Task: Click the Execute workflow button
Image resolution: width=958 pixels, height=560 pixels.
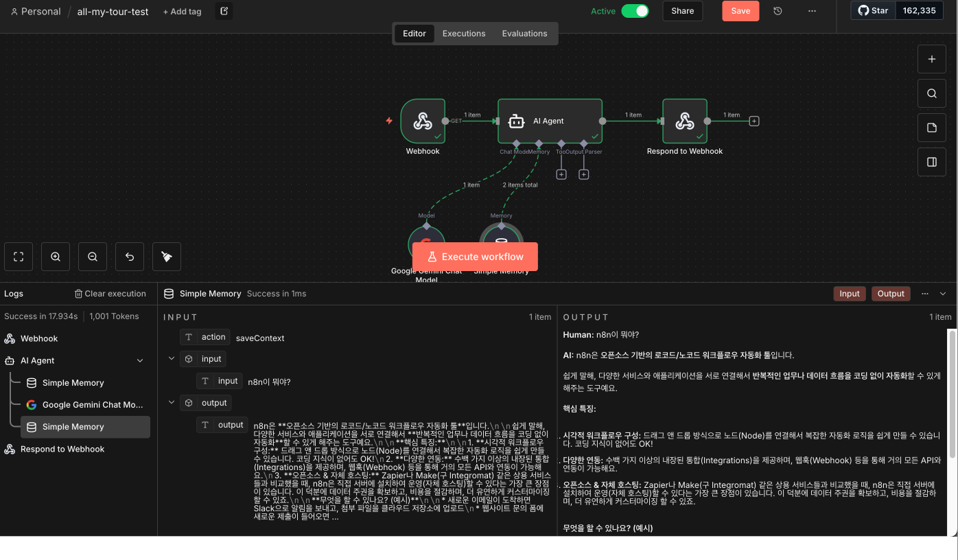Action: point(475,257)
